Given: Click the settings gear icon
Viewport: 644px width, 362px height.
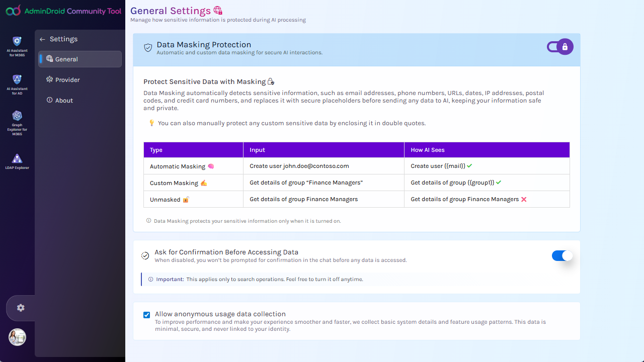Looking at the screenshot, I should pyautogui.click(x=21, y=308).
